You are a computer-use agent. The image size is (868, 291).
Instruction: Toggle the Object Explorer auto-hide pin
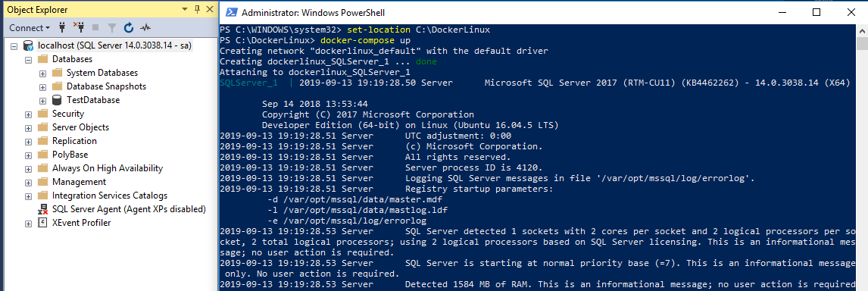coord(197,9)
